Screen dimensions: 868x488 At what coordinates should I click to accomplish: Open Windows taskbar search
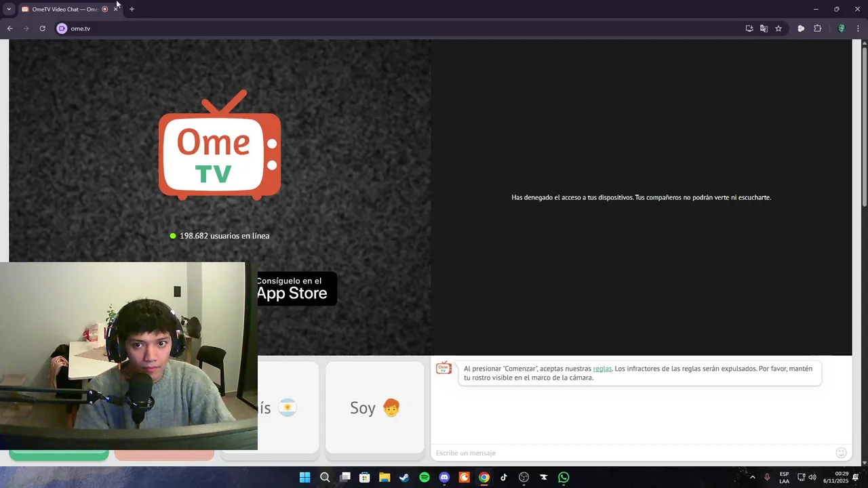point(325,477)
